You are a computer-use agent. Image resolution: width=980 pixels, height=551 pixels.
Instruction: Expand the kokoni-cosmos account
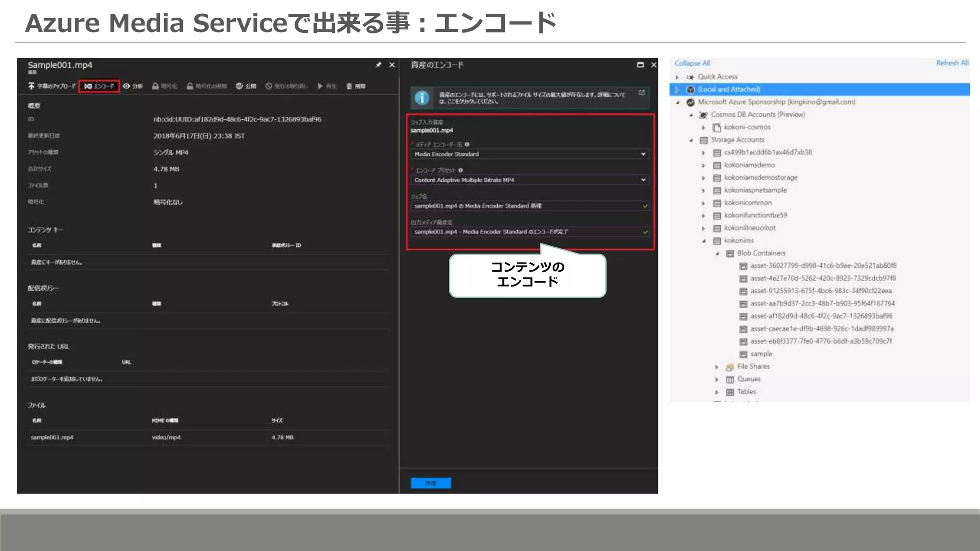703,128
